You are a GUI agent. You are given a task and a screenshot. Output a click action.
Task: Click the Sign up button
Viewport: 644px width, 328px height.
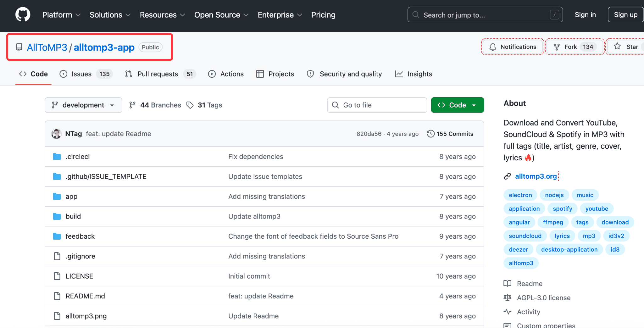coord(625,15)
